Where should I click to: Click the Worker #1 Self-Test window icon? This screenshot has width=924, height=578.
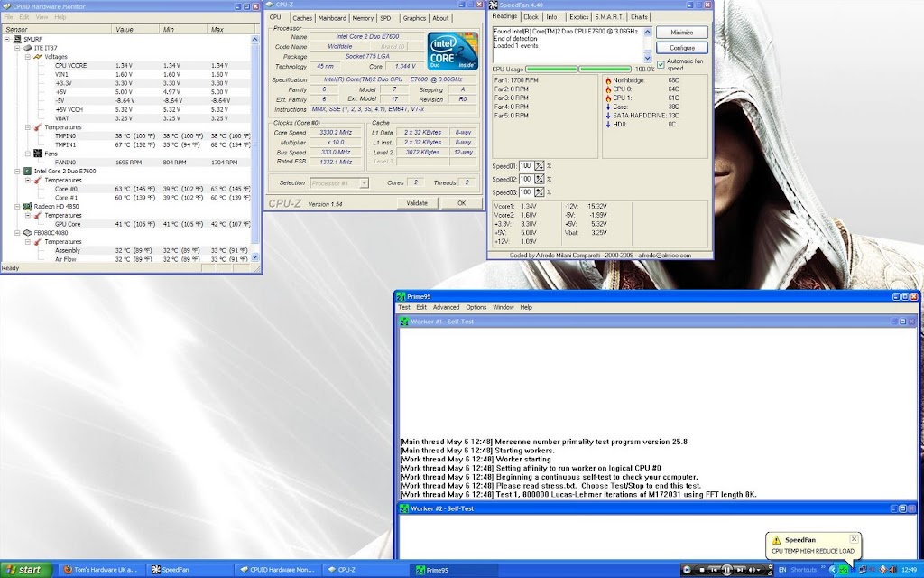coord(404,322)
